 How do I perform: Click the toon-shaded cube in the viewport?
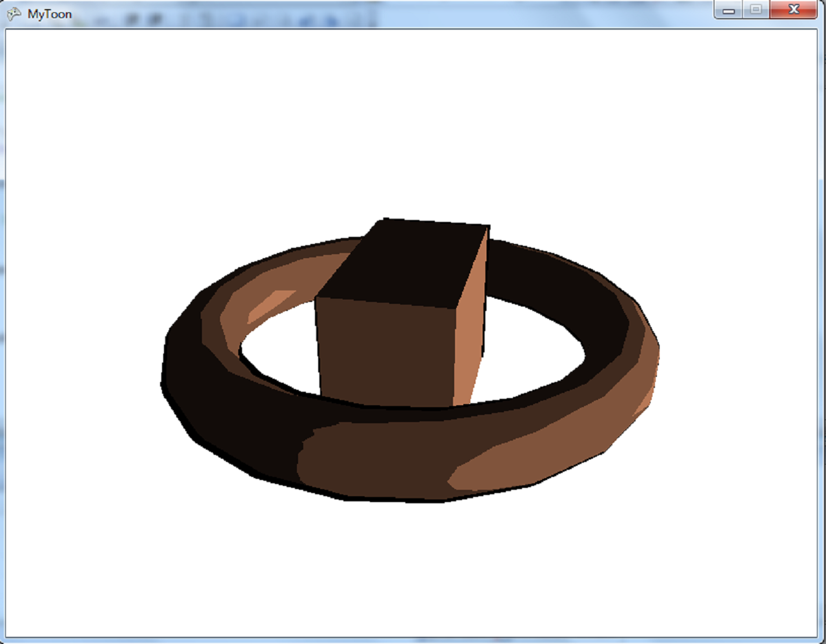point(401,312)
